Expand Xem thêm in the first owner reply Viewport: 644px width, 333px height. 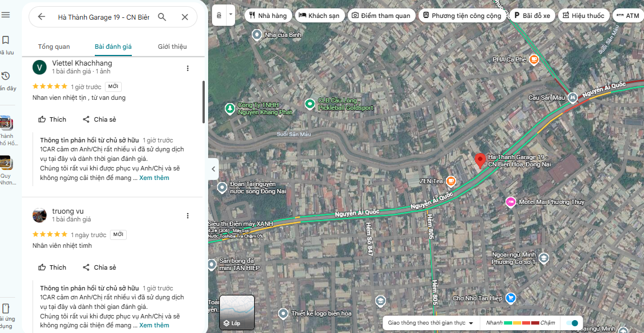(x=154, y=178)
